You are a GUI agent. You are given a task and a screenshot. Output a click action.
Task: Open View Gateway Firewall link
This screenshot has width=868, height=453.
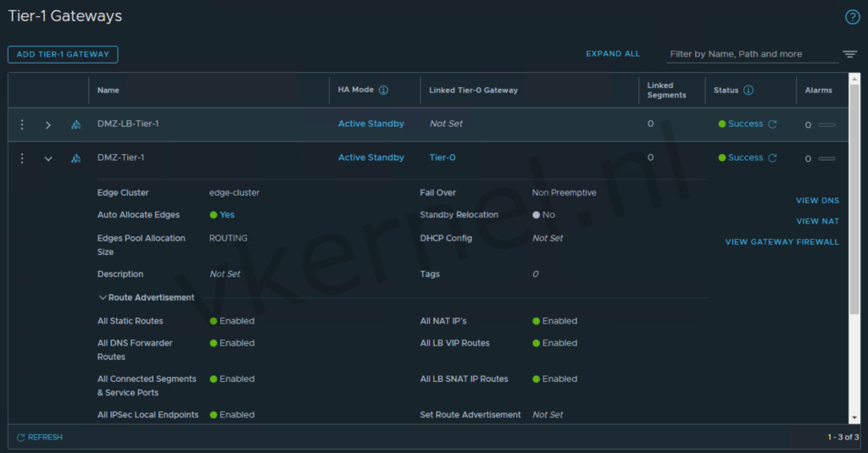point(782,242)
